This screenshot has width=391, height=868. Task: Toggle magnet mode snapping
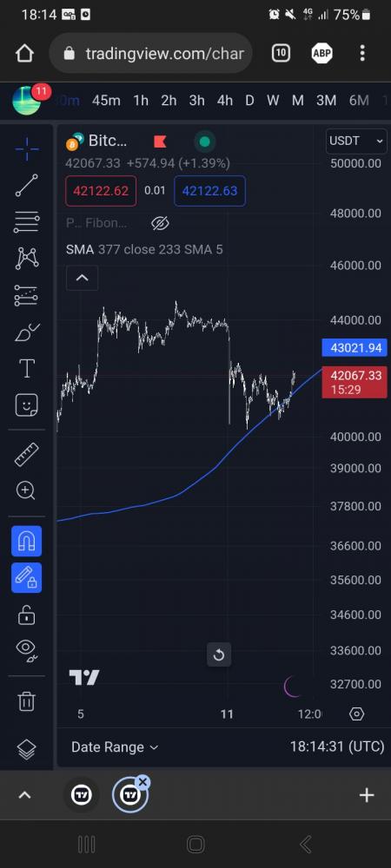click(x=27, y=541)
